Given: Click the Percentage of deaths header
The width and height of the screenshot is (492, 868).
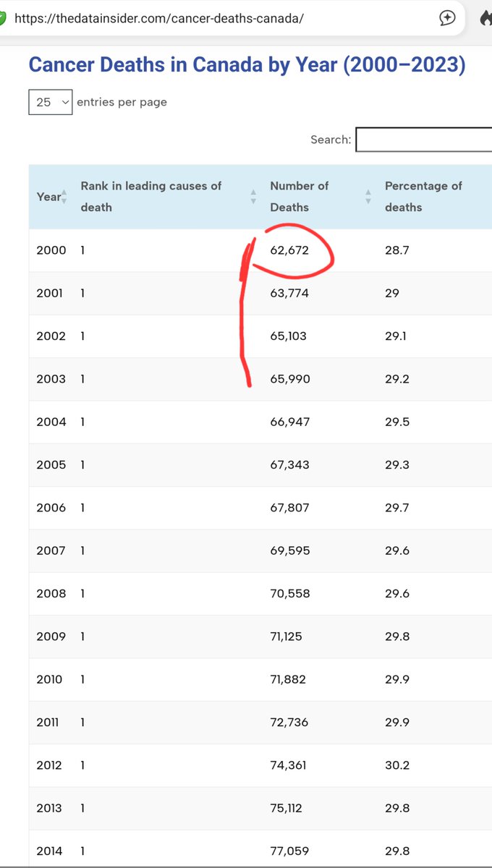Looking at the screenshot, I should [x=423, y=197].
